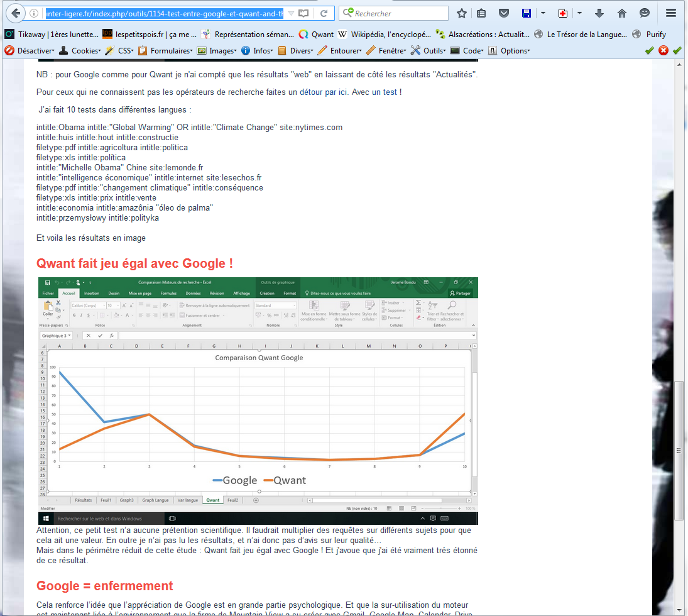Click the smiley face toolbar icon

645,13
